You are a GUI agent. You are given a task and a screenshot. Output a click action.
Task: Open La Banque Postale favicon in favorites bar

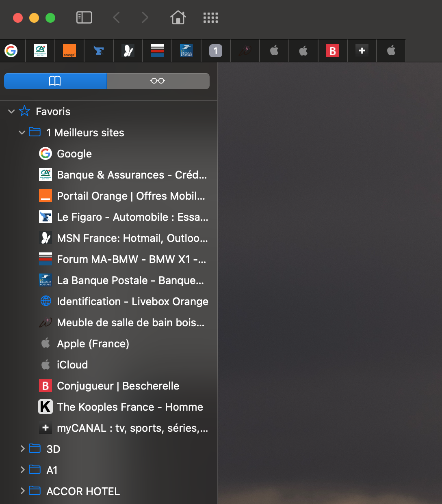click(x=186, y=51)
